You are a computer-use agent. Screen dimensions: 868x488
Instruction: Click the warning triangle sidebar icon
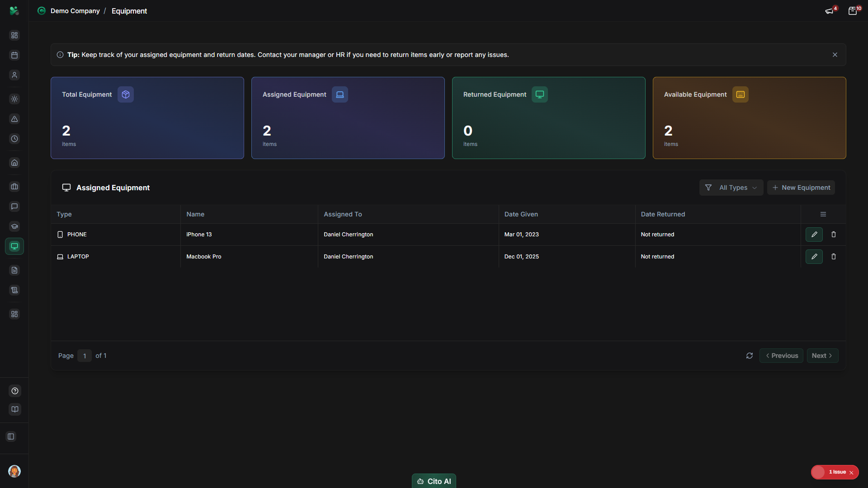14,119
